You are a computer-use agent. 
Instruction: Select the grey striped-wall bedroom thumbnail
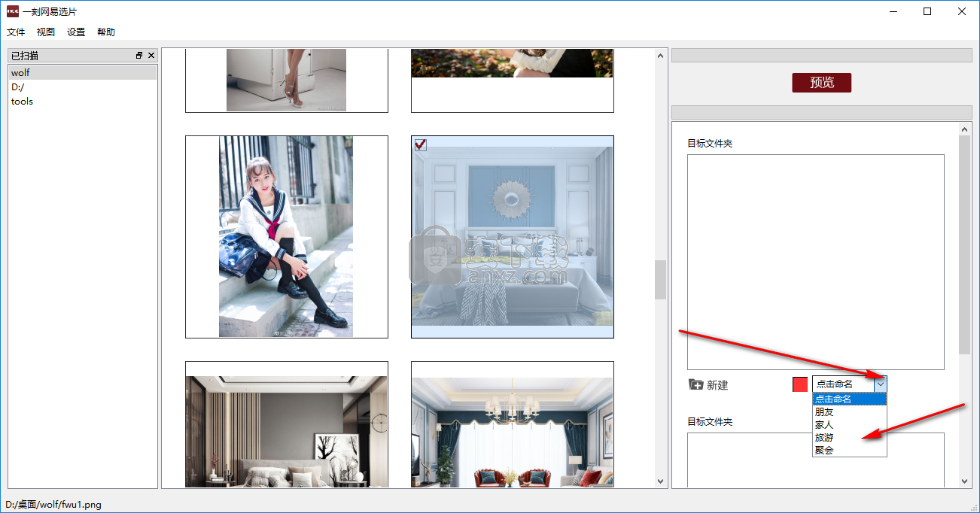click(x=287, y=425)
